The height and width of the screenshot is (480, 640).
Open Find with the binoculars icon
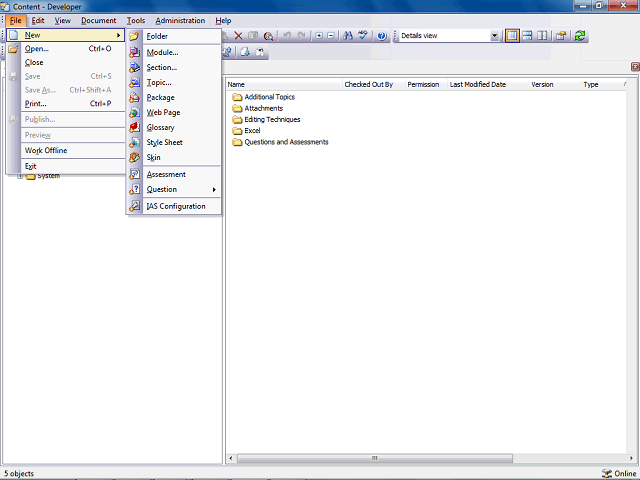[348, 36]
